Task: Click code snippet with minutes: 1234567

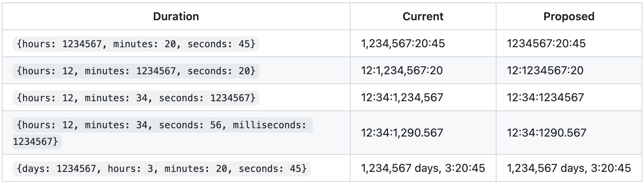Action: pos(136,71)
